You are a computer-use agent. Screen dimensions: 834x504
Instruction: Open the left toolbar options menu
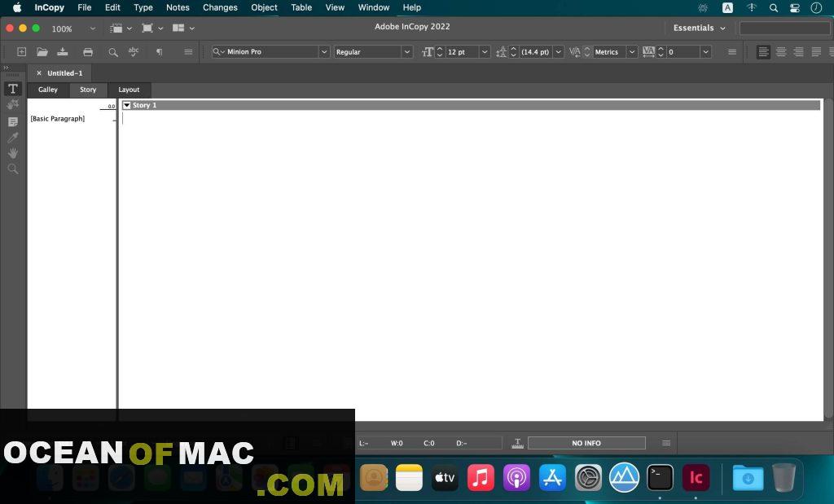coord(188,51)
